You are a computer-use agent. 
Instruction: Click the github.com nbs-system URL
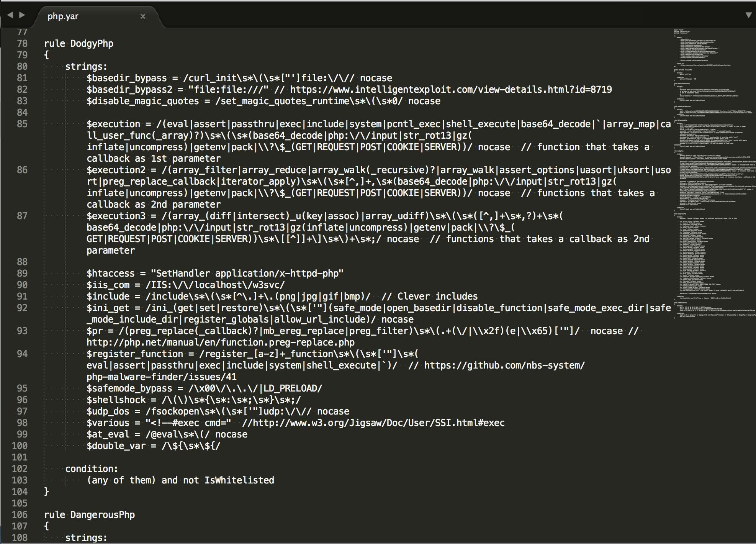[504, 365]
